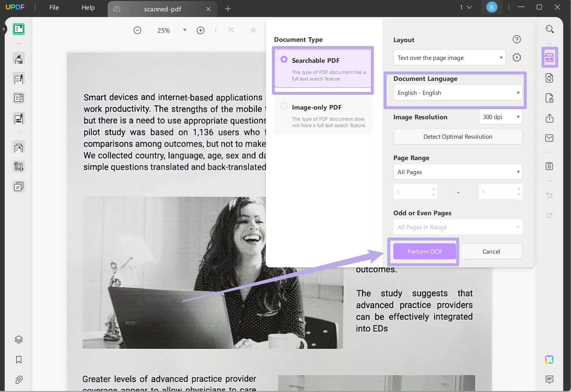Open the Convert PDF icon

[550, 78]
